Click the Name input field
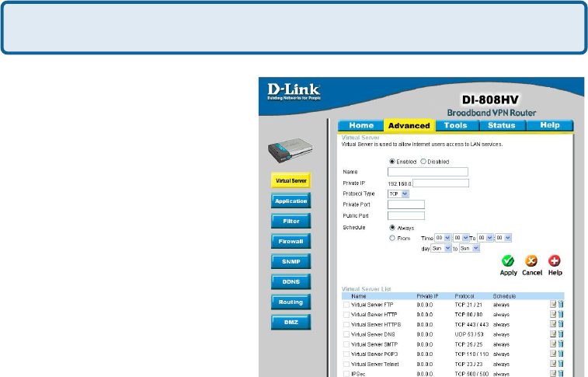Image resolution: width=588 pixels, height=377 pixels. tap(428, 172)
